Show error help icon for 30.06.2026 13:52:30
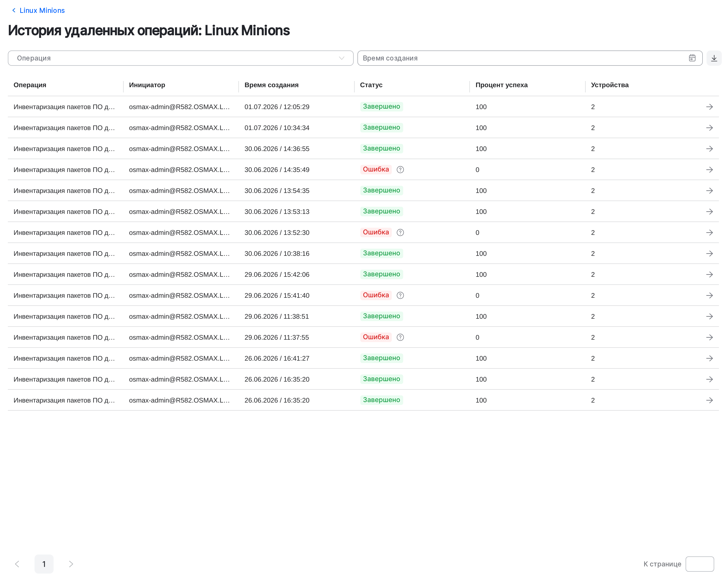This screenshot has height=580, width=728. [400, 232]
